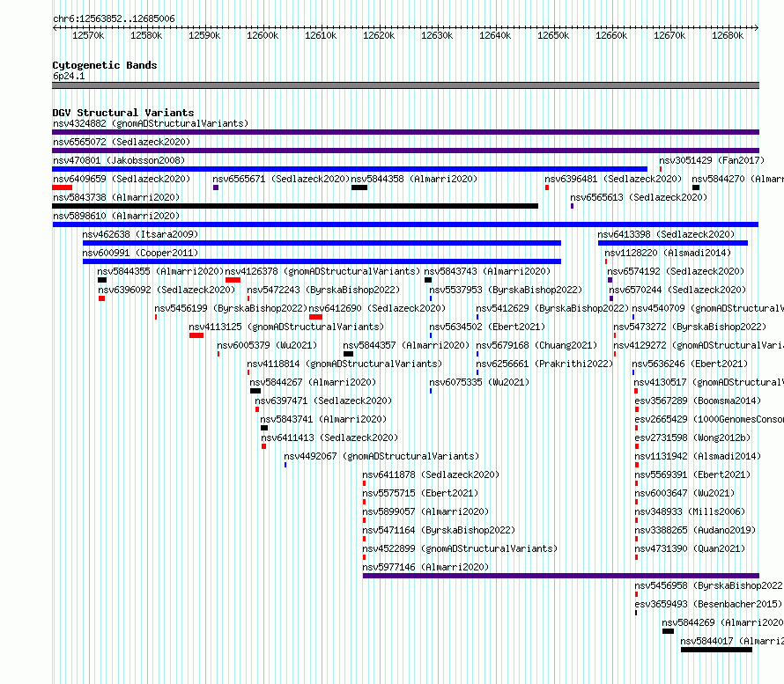Open the esv3659493 (Besenbacher2015) label
Image resolution: width=784 pixels, height=684 pixels.
click(708, 604)
